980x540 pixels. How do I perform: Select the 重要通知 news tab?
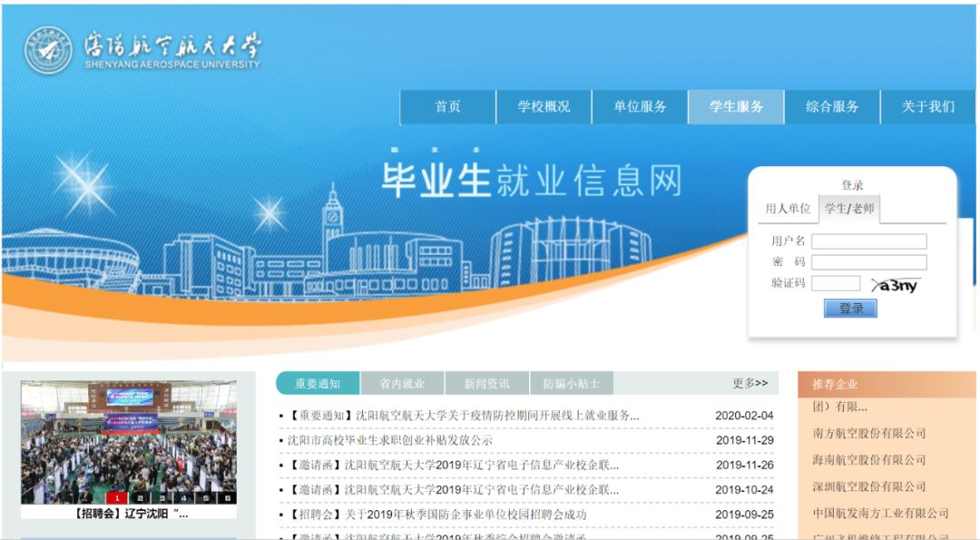318,383
